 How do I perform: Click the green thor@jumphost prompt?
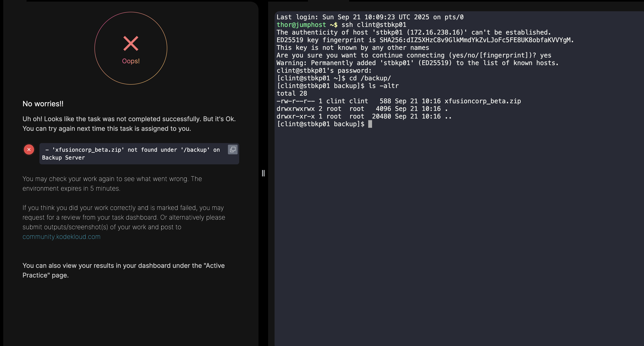point(301,25)
